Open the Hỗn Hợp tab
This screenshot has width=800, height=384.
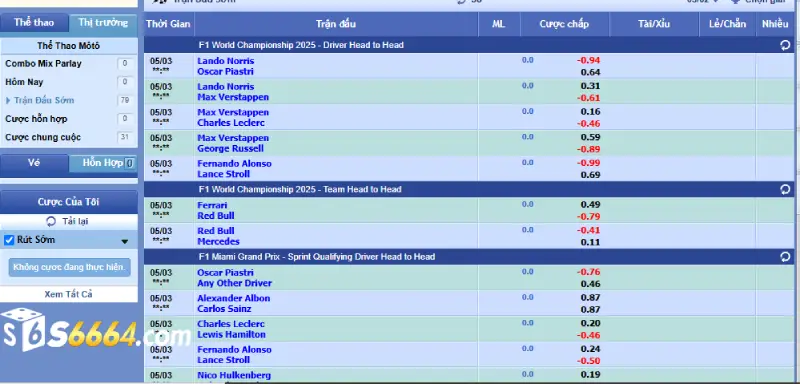click(103, 163)
